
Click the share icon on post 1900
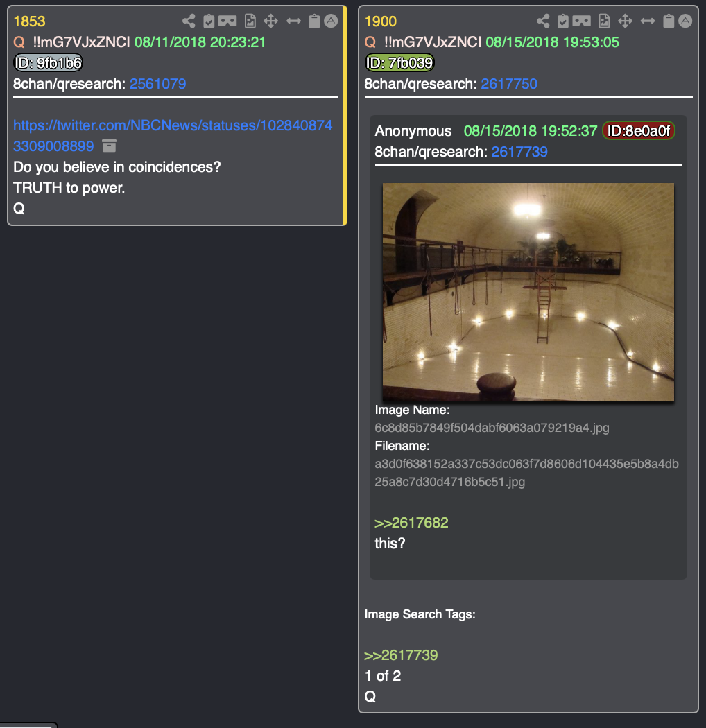pos(543,21)
